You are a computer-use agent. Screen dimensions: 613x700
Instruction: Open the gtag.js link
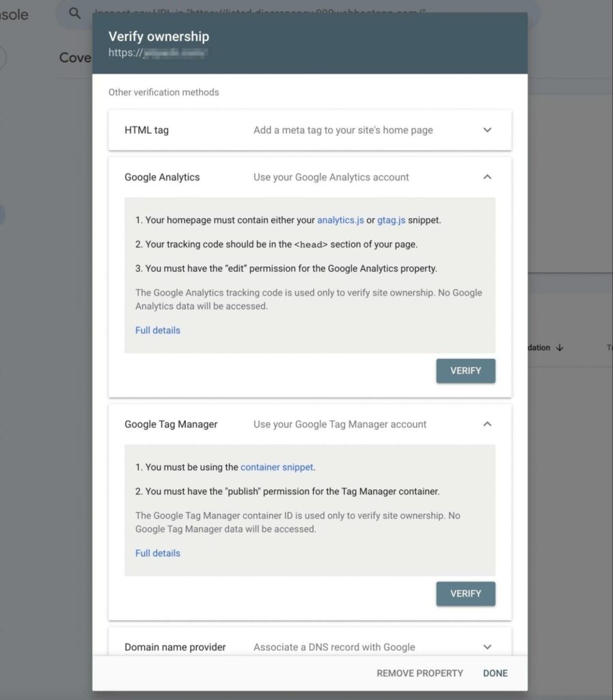pos(392,220)
